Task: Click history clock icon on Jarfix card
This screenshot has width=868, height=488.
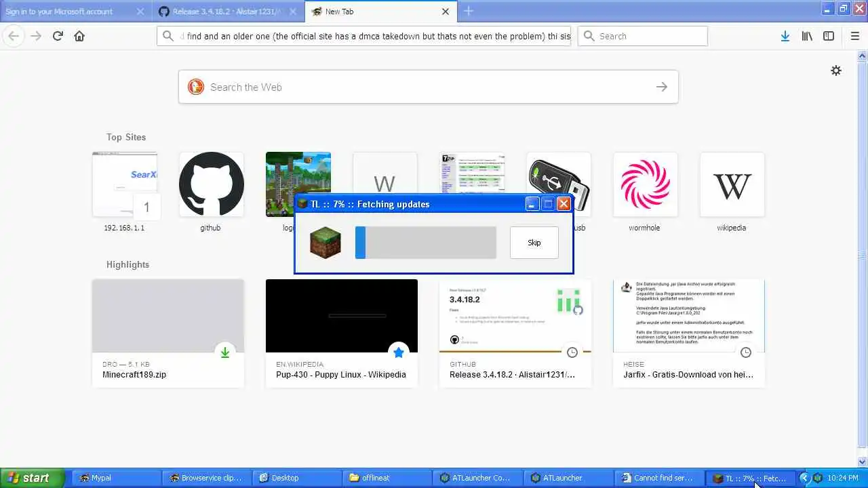Action: click(x=746, y=352)
